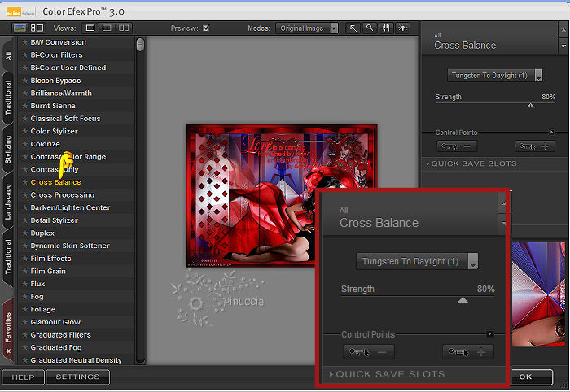Select Darken/Lighten Center filter
Image resolution: width=570 pixels, height=392 pixels.
point(70,207)
